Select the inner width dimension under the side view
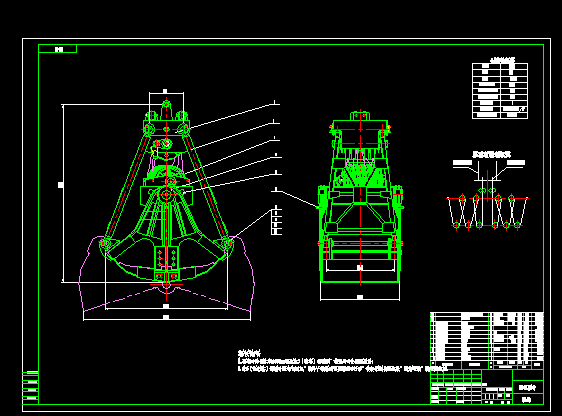Viewport: 562px width, 416px height. 360,267
